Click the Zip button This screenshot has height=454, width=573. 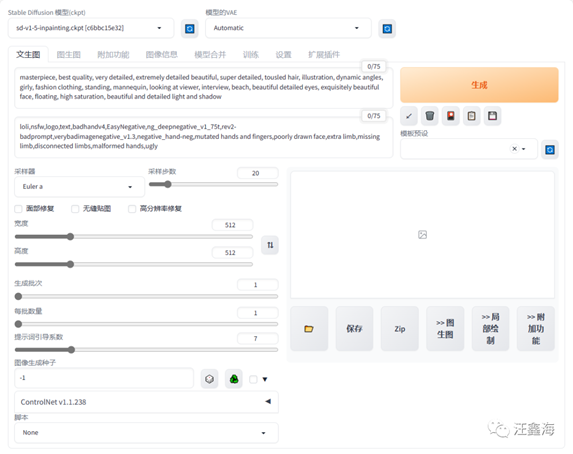click(400, 329)
